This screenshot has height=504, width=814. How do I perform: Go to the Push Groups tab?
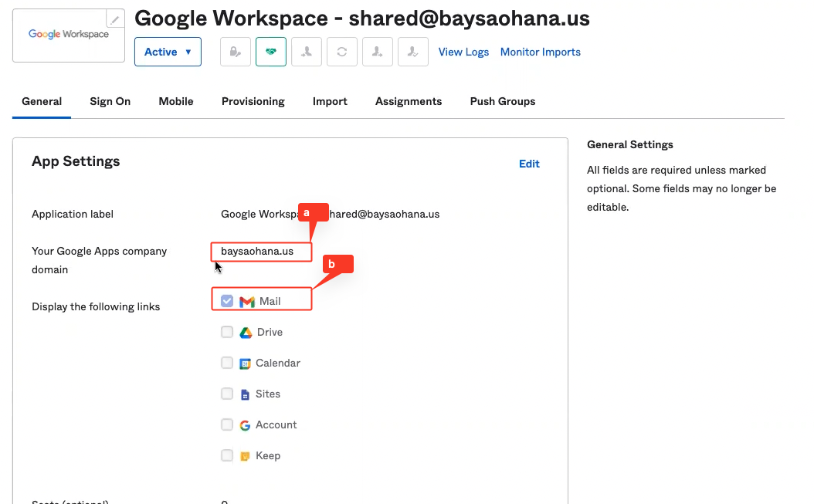point(502,101)
